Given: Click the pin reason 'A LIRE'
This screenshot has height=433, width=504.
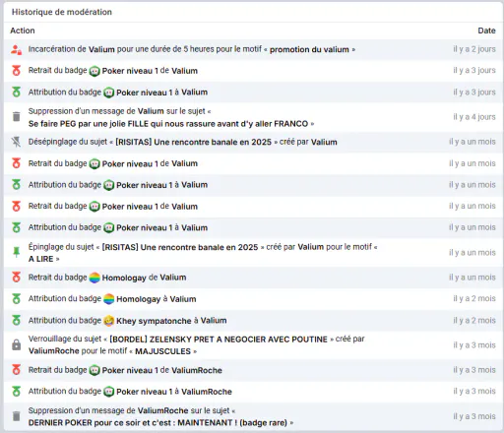Looking at the screenshot, I should (40, 259).
